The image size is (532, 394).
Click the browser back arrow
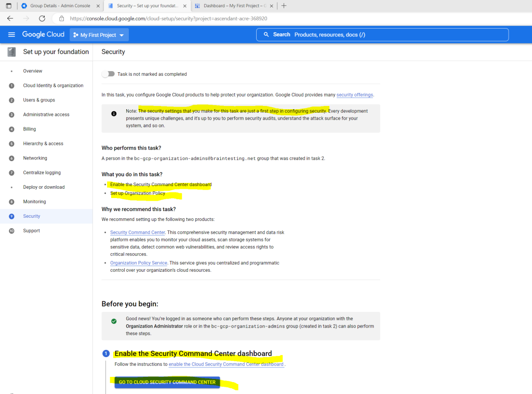[10, 18]
